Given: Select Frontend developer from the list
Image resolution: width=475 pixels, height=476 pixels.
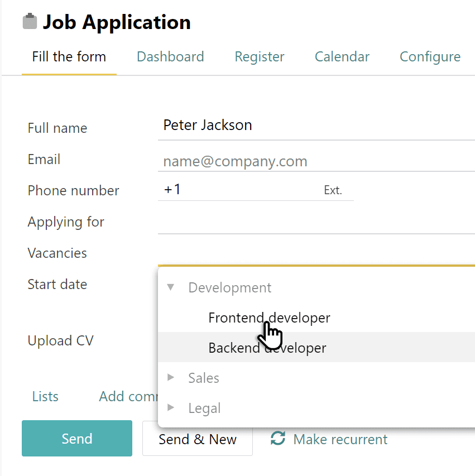Looking at the screenshot, I should [269, 317].
